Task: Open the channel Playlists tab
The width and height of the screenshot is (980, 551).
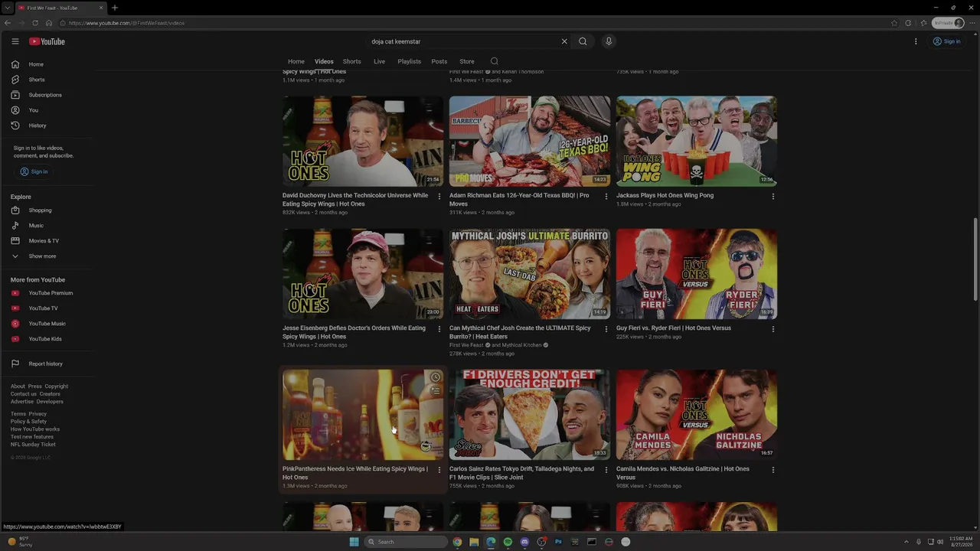Action: (x=410, y=61)
